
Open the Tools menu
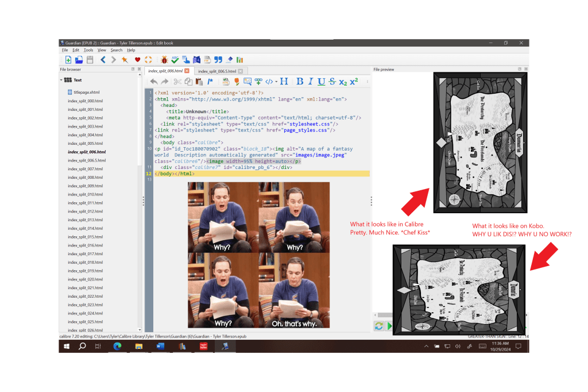[88, 50]
